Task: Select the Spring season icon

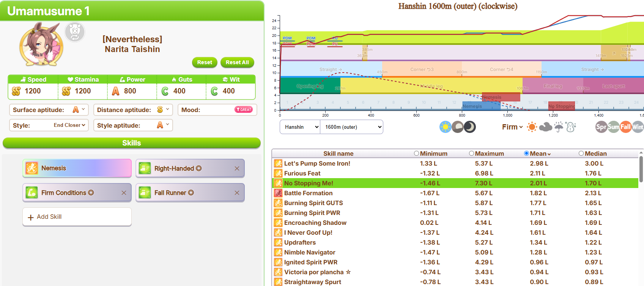Action: [601, 127]
